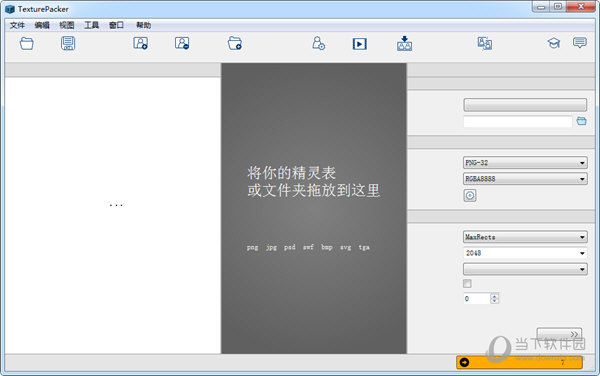Increase the 0 spinner value with up arrow
600x376 pixels.
494,296
